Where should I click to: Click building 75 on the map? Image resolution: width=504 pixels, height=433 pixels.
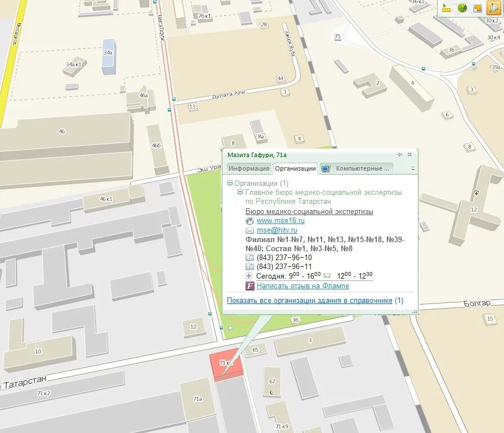pos(337,36)
